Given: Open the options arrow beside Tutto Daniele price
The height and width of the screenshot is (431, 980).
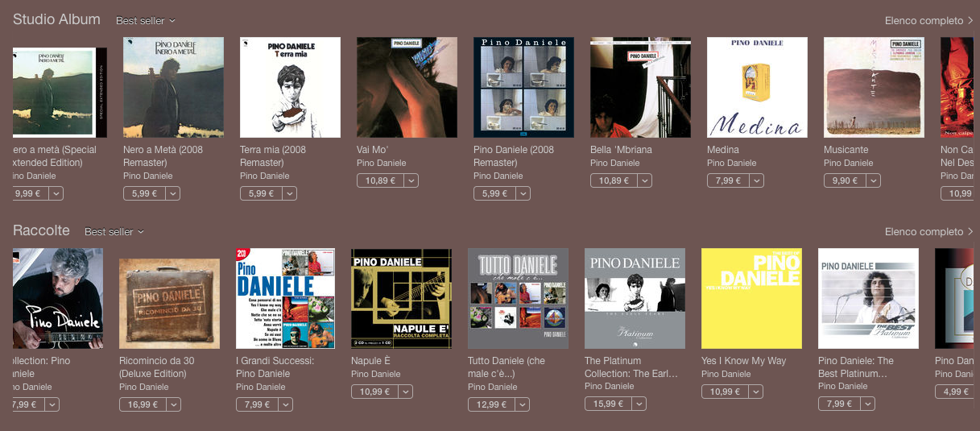Looking at the screenshot, I should pyautogui.click(x=523, y=404).
